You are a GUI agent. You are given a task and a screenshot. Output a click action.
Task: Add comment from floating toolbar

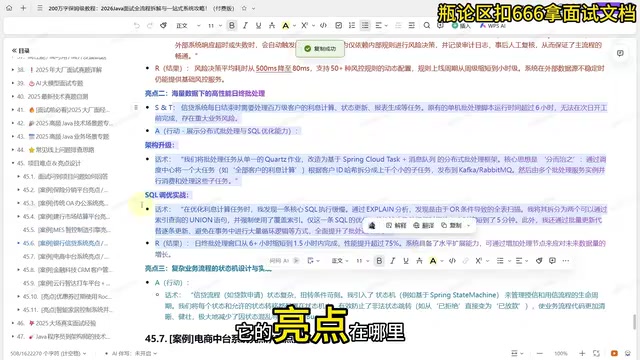(552, 260)
